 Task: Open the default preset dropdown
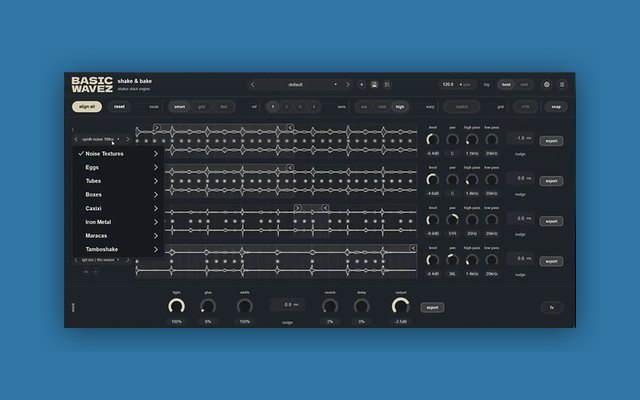point(300,84)
